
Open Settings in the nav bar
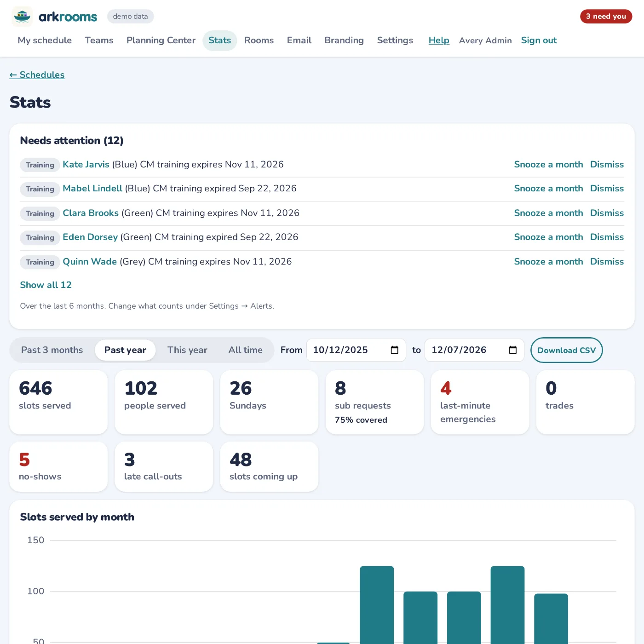[x=395, y=40]
